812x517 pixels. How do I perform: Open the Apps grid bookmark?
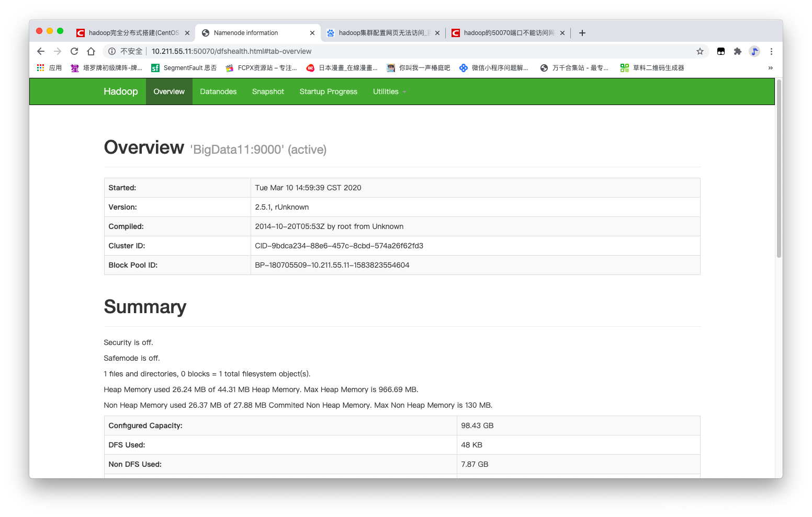tap(49, 68)
